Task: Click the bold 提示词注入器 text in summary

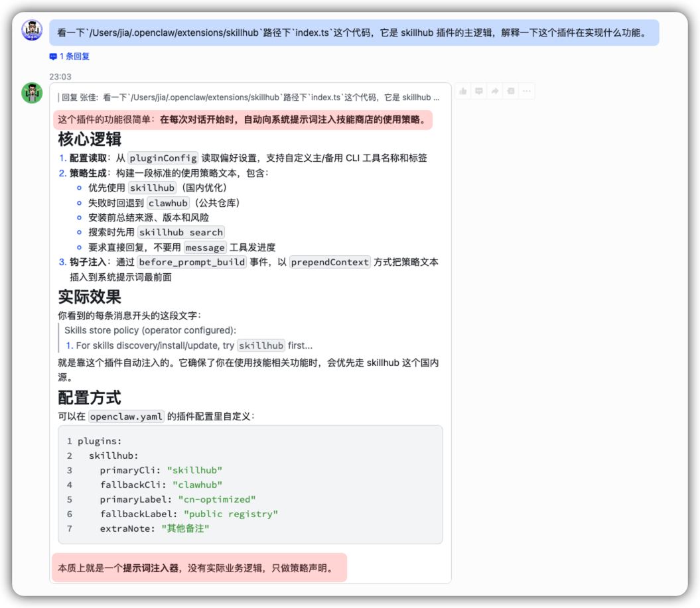Action: pyautogui.click(x=151, y=568)
